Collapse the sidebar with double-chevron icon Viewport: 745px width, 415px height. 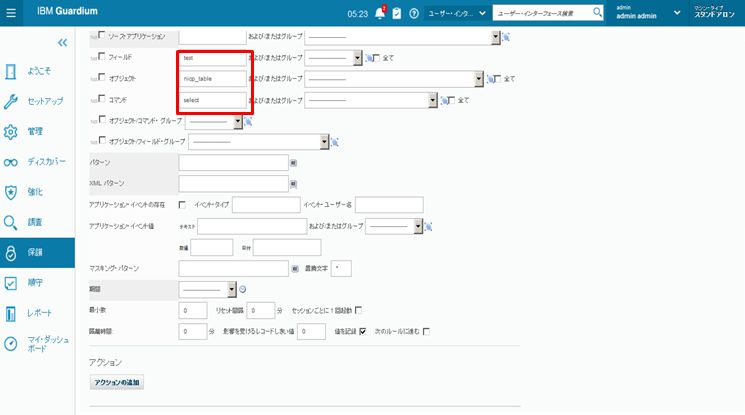[x=62, y=43]
